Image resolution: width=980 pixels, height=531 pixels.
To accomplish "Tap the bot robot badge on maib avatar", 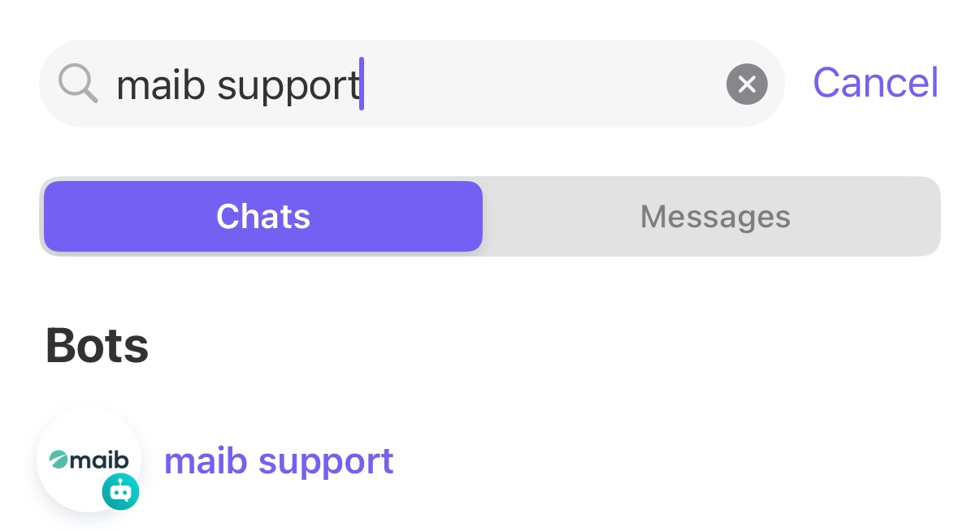I will point(120,491).
